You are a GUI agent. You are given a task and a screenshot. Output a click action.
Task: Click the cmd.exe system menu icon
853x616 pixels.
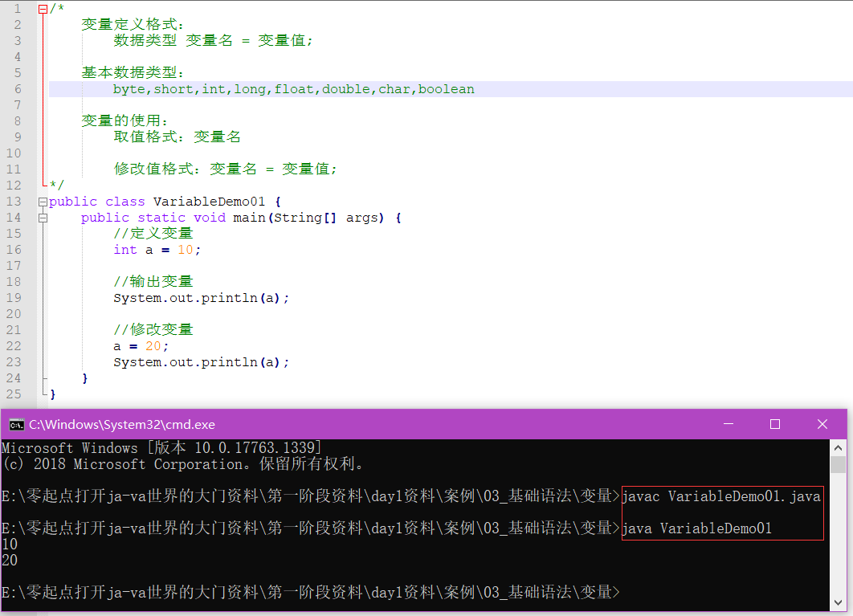[15, 424]
